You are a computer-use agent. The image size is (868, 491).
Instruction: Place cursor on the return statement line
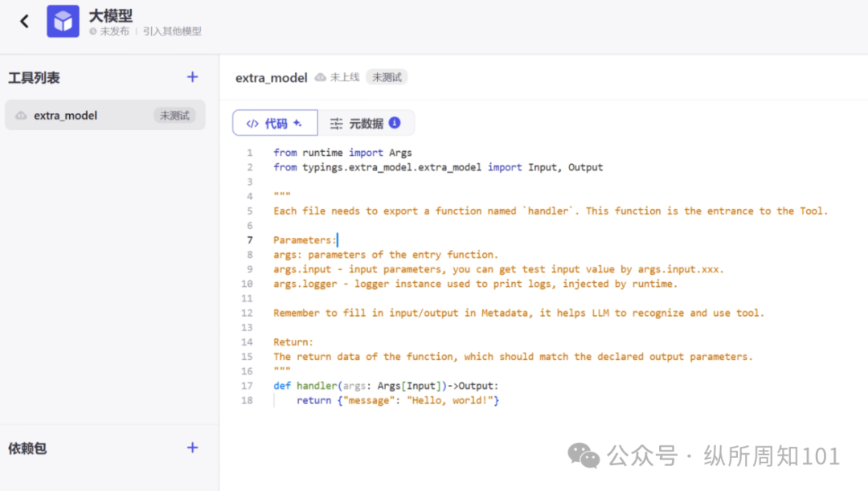click(398, 400)
